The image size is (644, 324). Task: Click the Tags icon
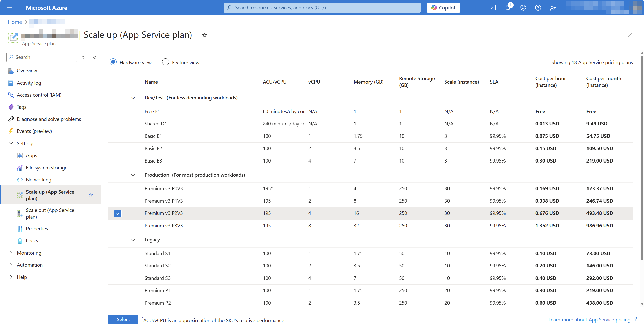11,107
